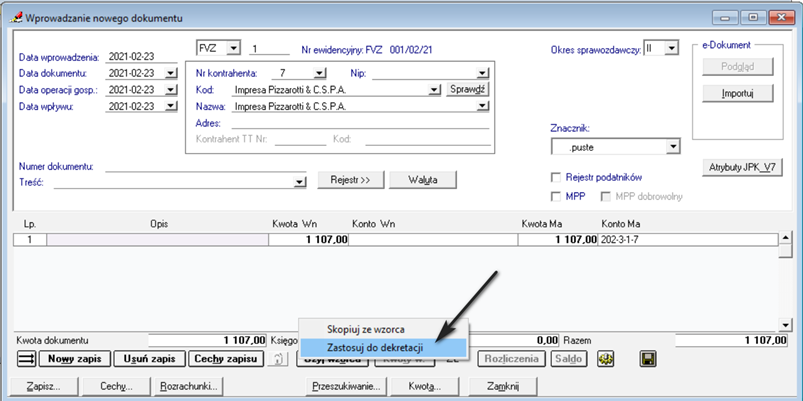Click the small lock icon beside Cechy zapisu

[277, 359]
